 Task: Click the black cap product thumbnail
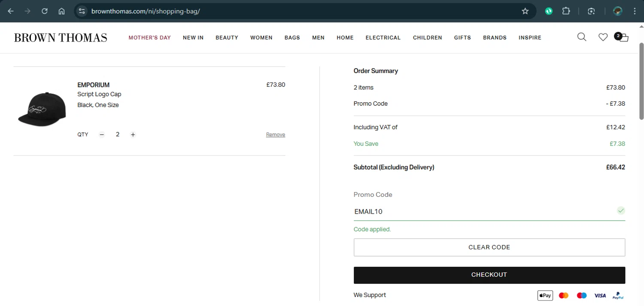[42, 109]
